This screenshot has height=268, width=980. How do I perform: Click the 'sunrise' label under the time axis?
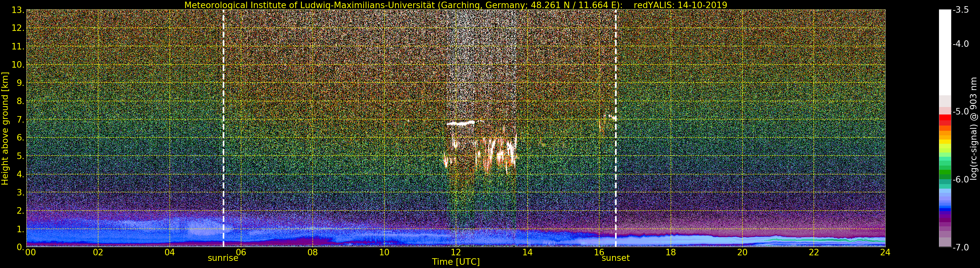[x=223, y=258]
